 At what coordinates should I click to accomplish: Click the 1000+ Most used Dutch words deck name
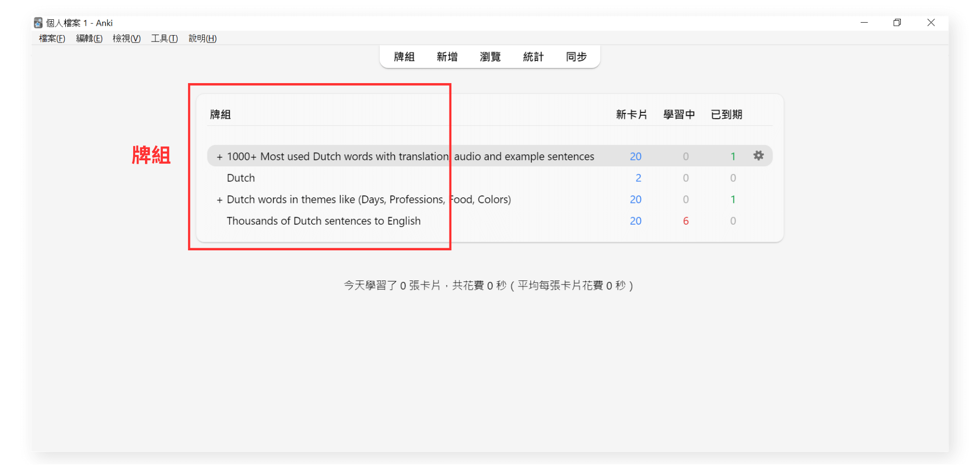click(410, 157)
